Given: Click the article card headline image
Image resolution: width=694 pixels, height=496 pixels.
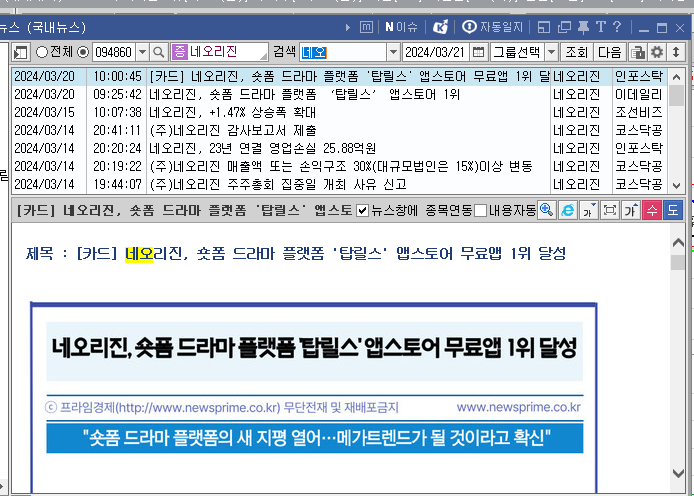Looking at the screenshot, I should pyautogui.click(x=314, y=351).
